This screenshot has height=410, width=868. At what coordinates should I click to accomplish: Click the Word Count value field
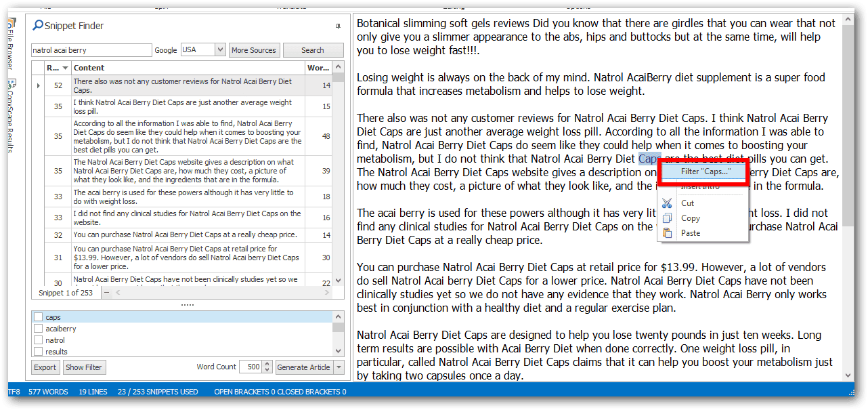pyautogui.click(x=251, y=367)
